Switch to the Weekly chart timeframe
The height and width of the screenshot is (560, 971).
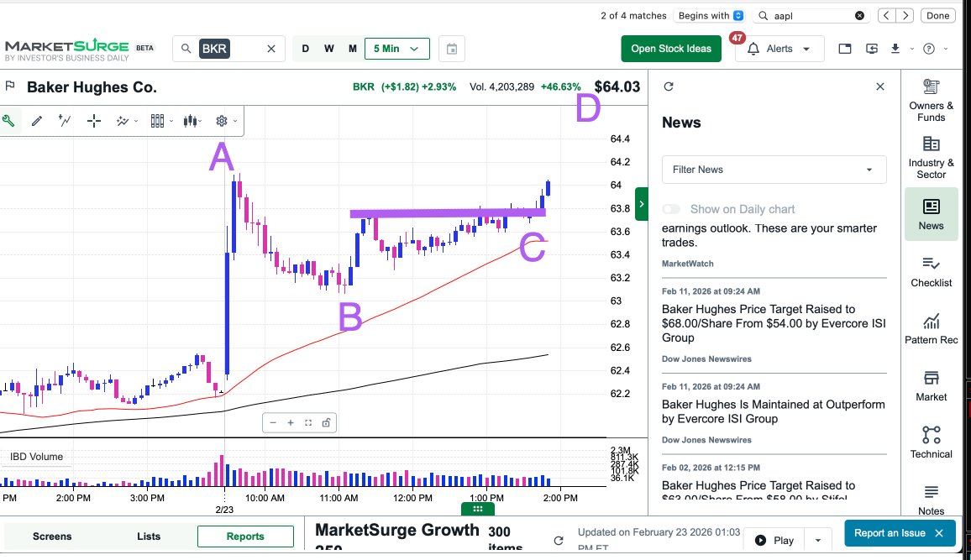[328, 48]
